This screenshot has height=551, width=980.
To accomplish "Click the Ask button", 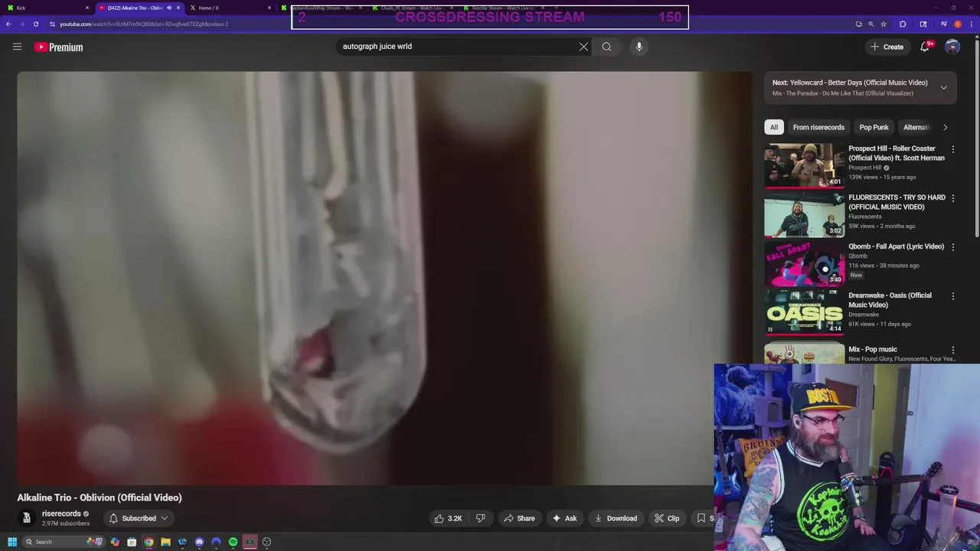I will point(564,518).
